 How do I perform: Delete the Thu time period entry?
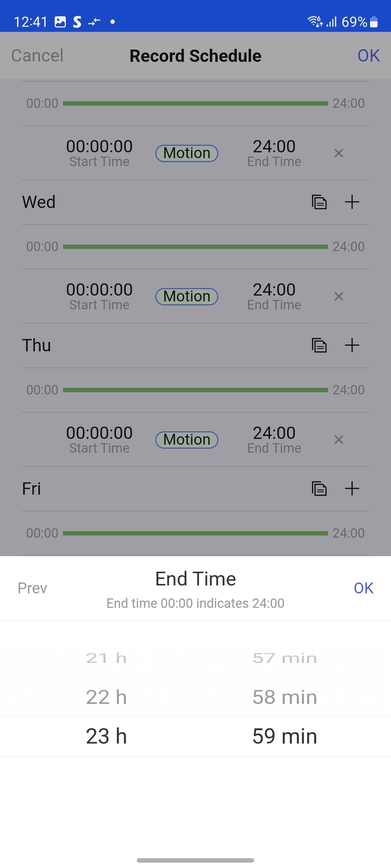[x=338, y=440]
